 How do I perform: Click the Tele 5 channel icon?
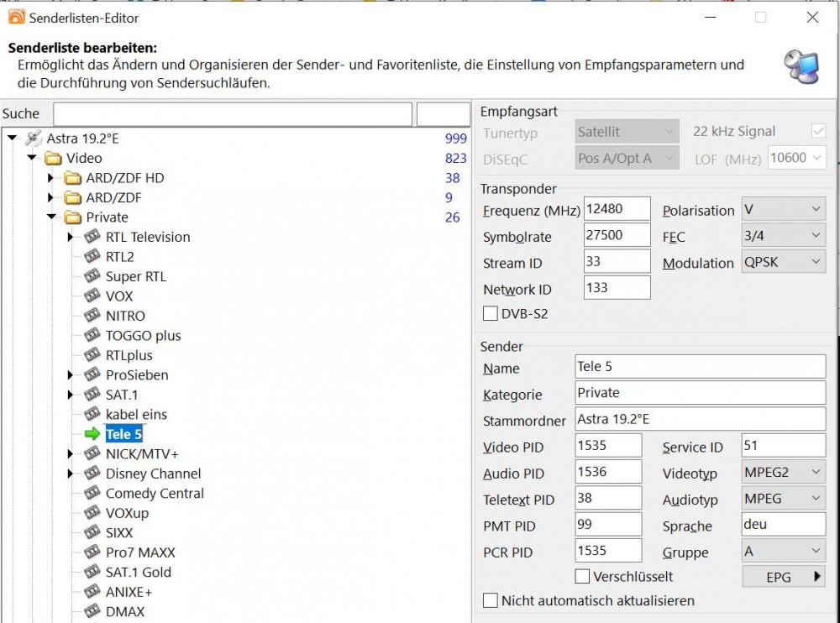click(92, 434)
